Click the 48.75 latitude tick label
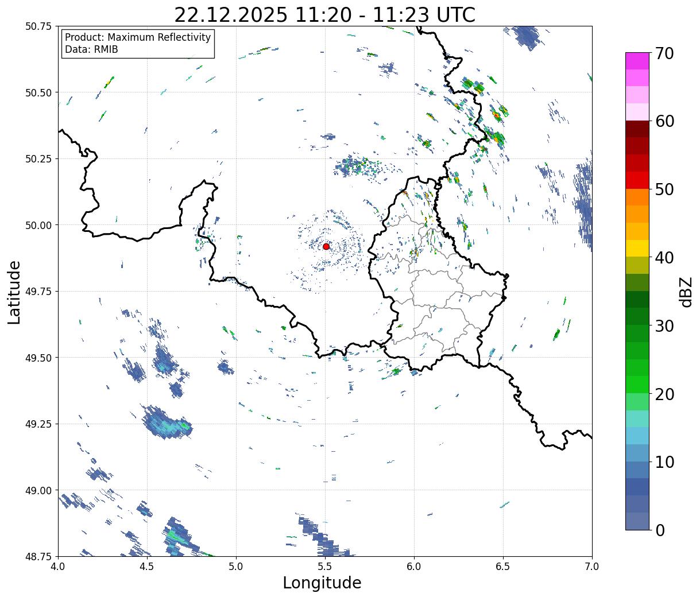 [38, 556]
